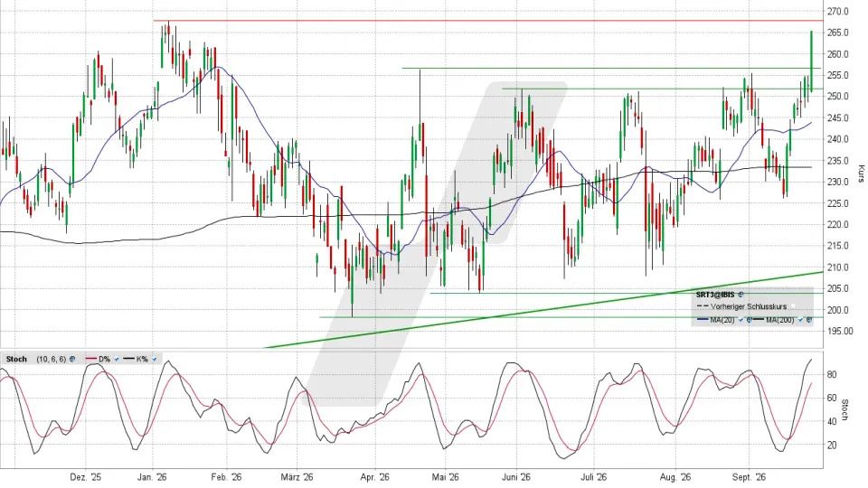The image size is (868, 488).
Task: Open the Stoch (10, 6, 6) settings icon
Action: tap(72, 359)
